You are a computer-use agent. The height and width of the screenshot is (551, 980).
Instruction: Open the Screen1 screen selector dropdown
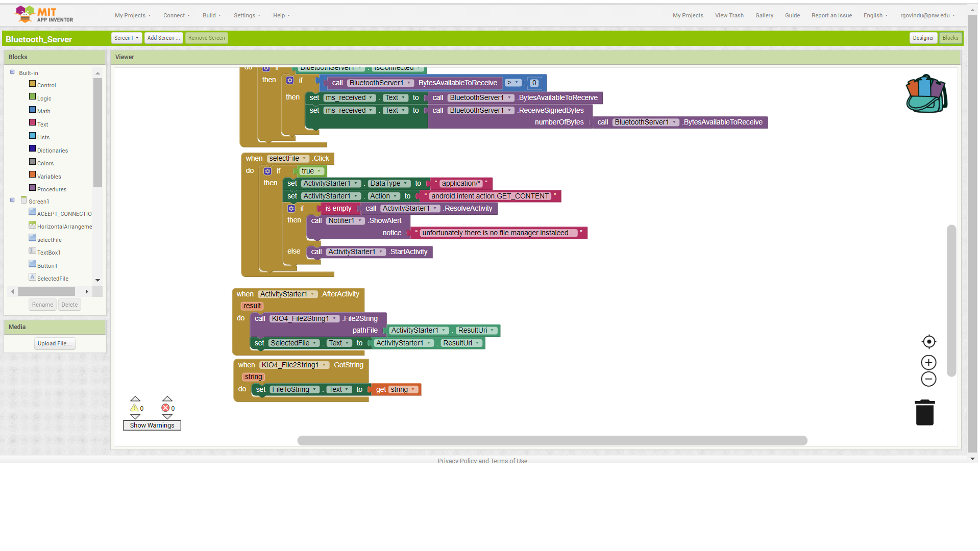click(126, 38)
